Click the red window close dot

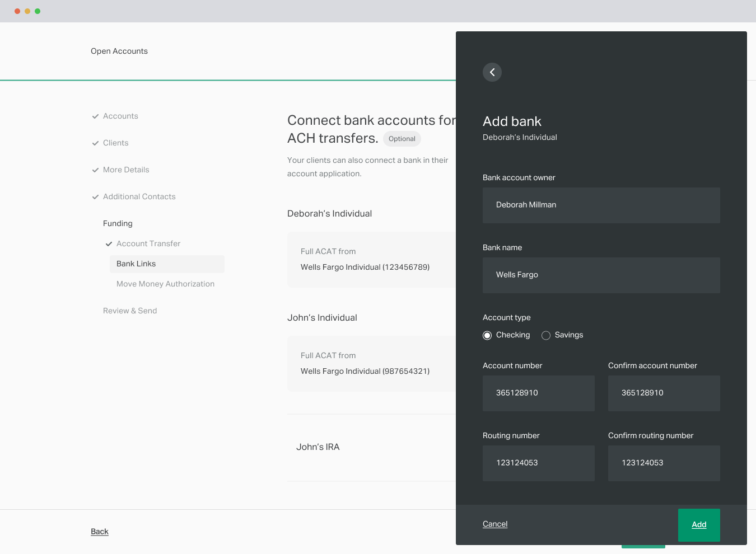(x=17, y=11)
